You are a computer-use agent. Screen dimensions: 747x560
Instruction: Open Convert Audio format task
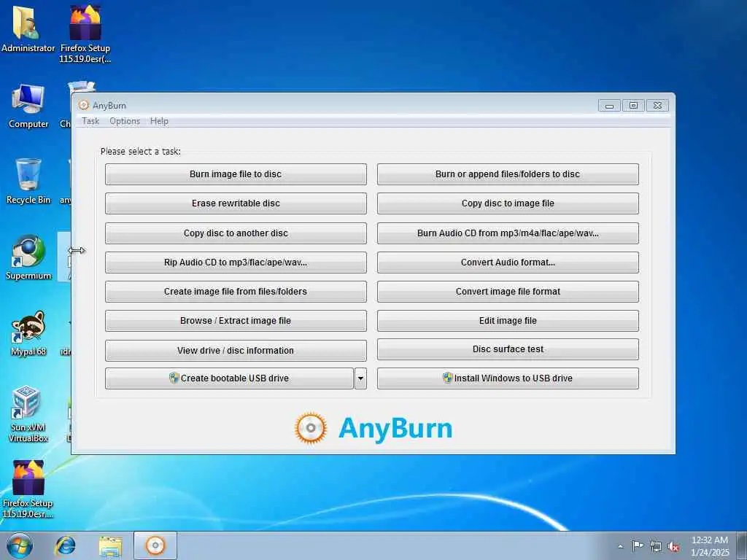(508, 262)
